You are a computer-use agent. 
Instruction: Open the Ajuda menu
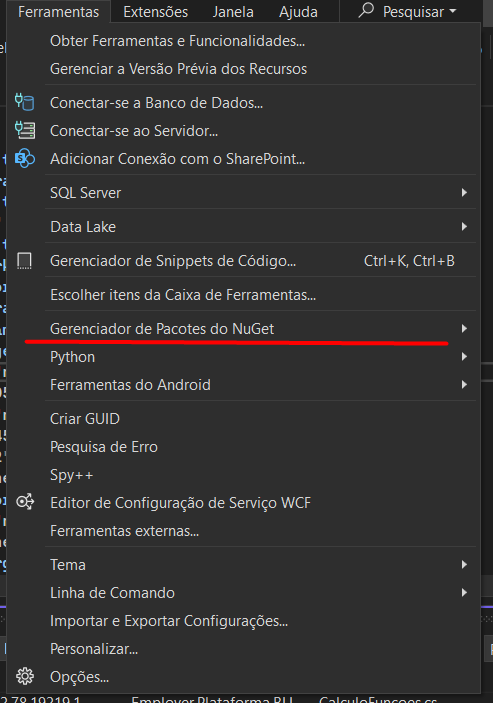point(298,12)
